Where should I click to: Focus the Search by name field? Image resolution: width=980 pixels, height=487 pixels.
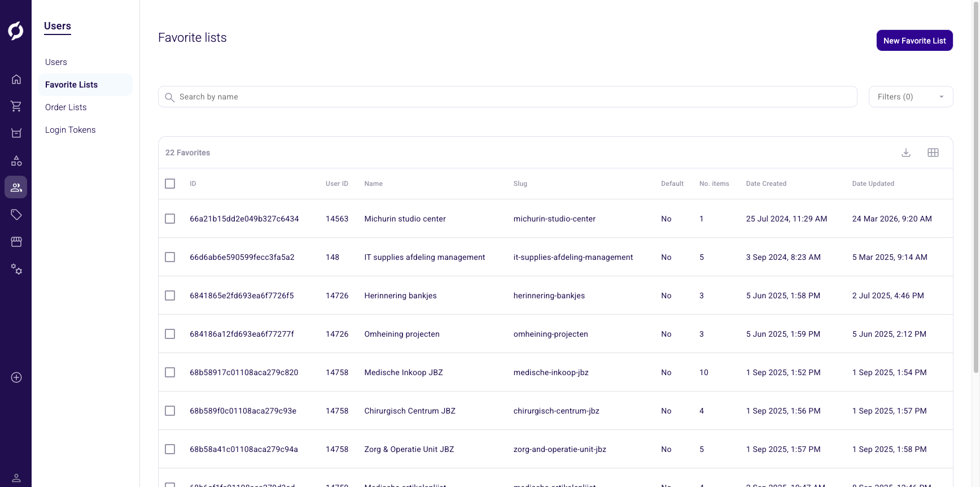point(508,97)
